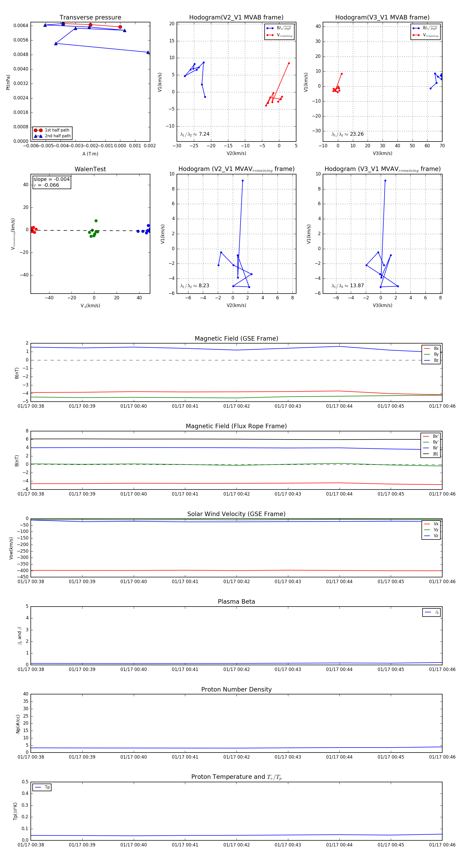Click the "Magnetic Field (GSE Frame)" title
Screen dimensions: 473x868
(x=236, y=339)
